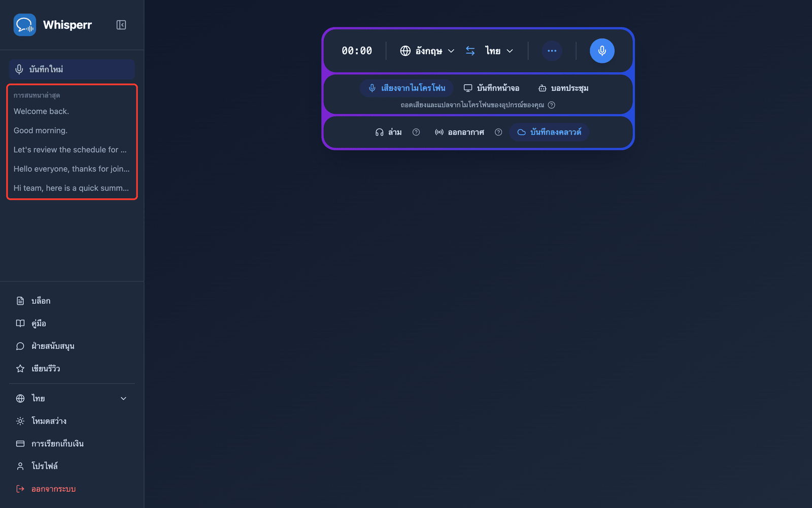Select บอทประชุม meeting bot tab
This screenshot has height=508, width=812.
pos(563,88)
